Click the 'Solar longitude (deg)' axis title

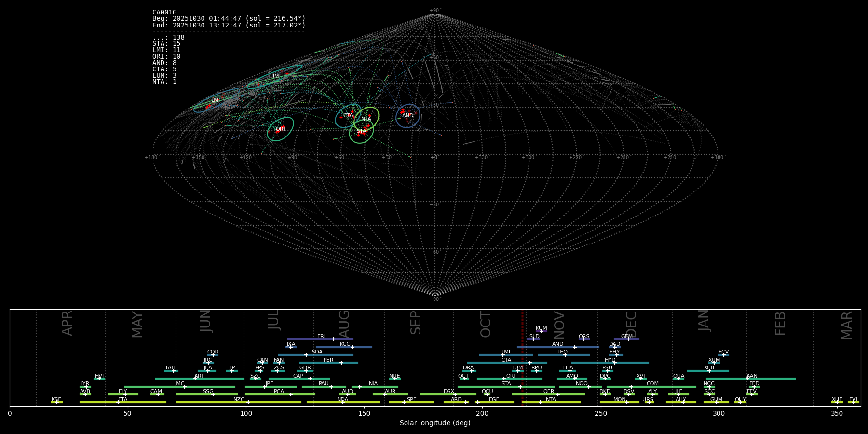pos(435,423)
